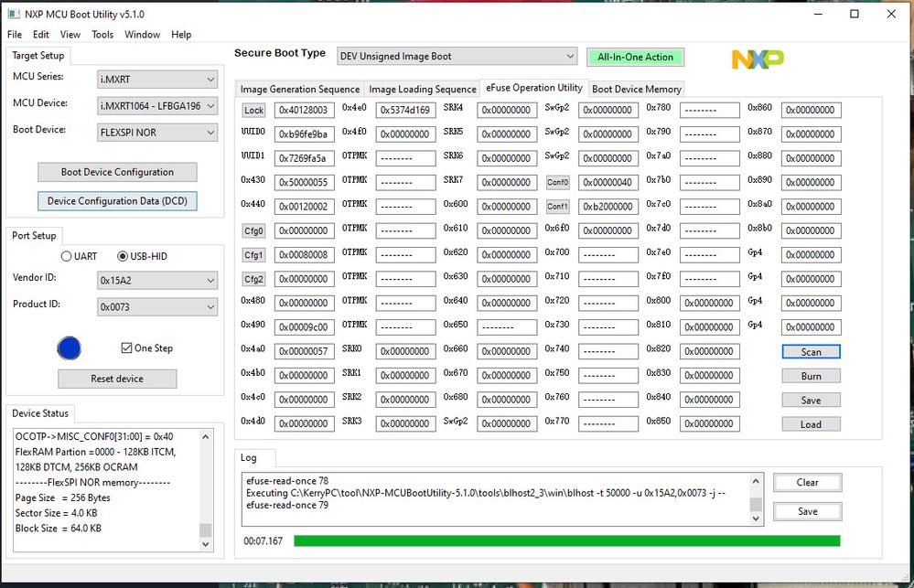
Task: Click the elapsed time 00:07.167
Action: click(x=263, y=541)
